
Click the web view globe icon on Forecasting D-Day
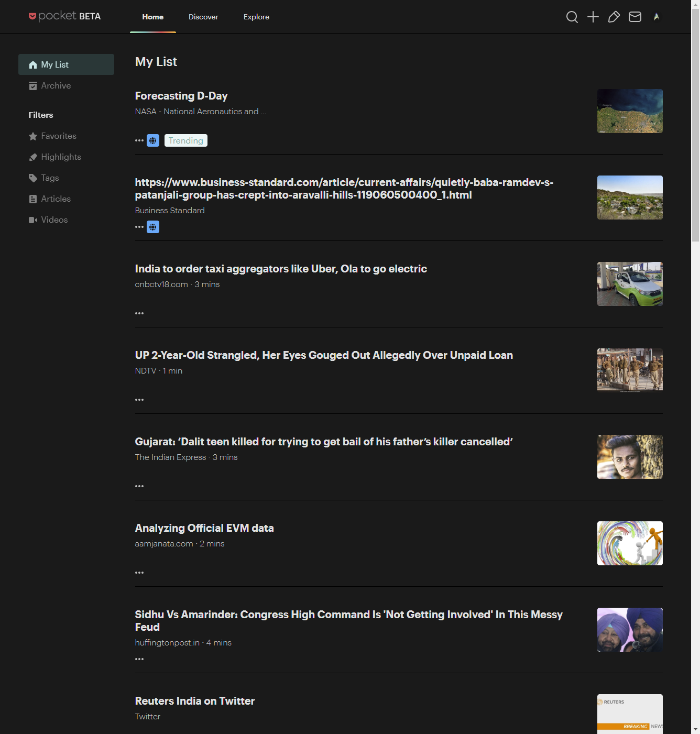(x=153, y=140)
